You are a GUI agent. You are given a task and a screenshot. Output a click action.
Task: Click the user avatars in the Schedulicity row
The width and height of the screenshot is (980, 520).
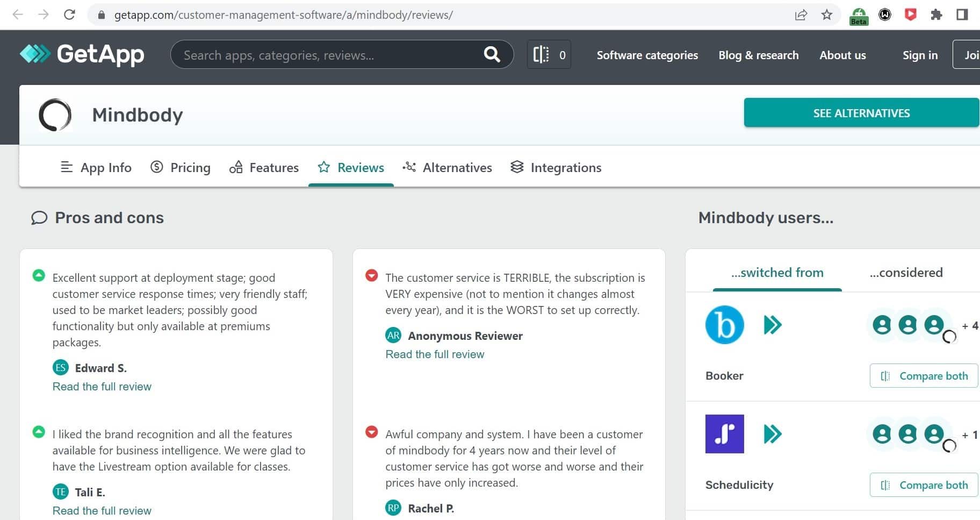click(x=911, y=435)
